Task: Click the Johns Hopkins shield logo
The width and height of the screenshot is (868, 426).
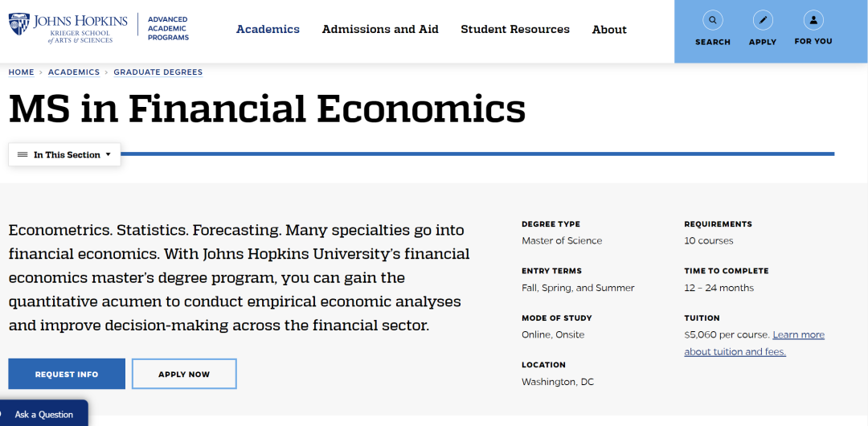Action: [18, 25]
